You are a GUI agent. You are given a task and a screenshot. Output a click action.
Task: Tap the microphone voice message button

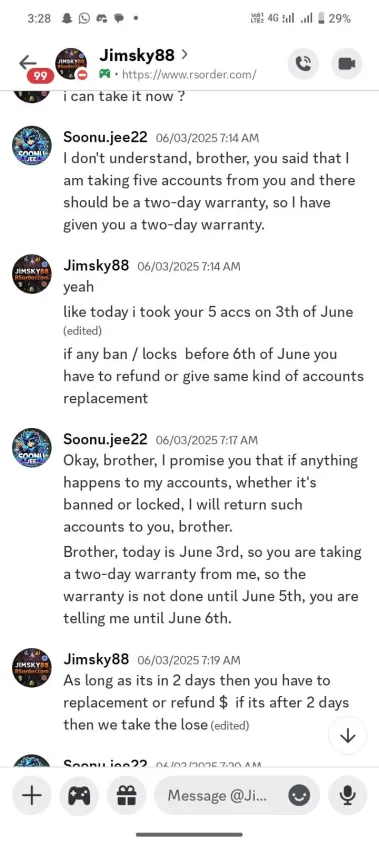348,795
